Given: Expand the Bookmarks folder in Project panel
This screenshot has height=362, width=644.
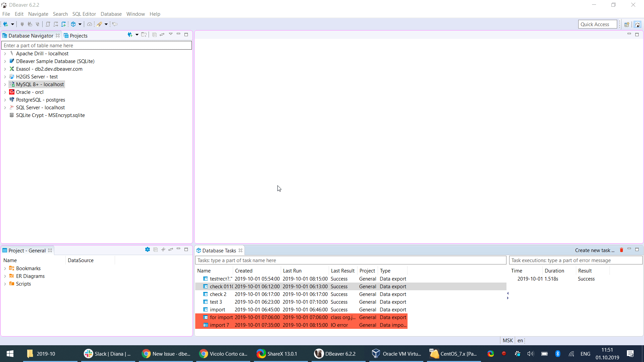Looking at the screenshot, I should [x=5, y=268].
